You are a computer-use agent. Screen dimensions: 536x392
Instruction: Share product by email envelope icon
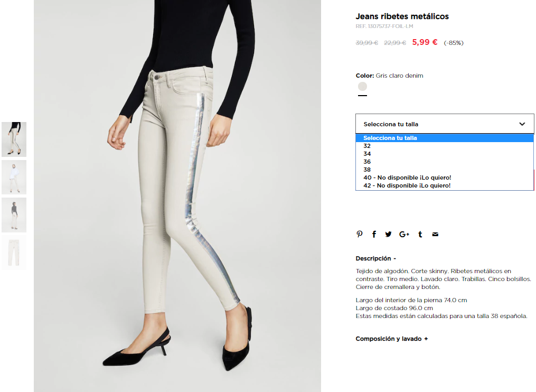pyautogui.click(x=435, y=235)
